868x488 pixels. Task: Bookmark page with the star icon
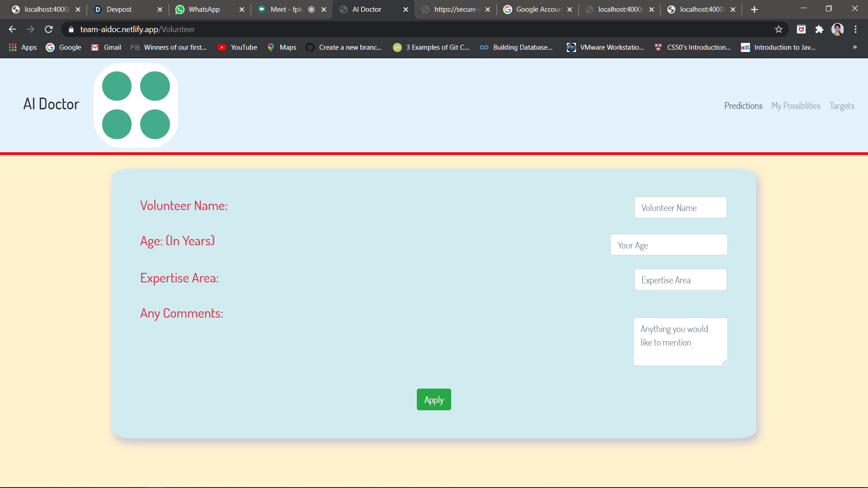point(778,29)
